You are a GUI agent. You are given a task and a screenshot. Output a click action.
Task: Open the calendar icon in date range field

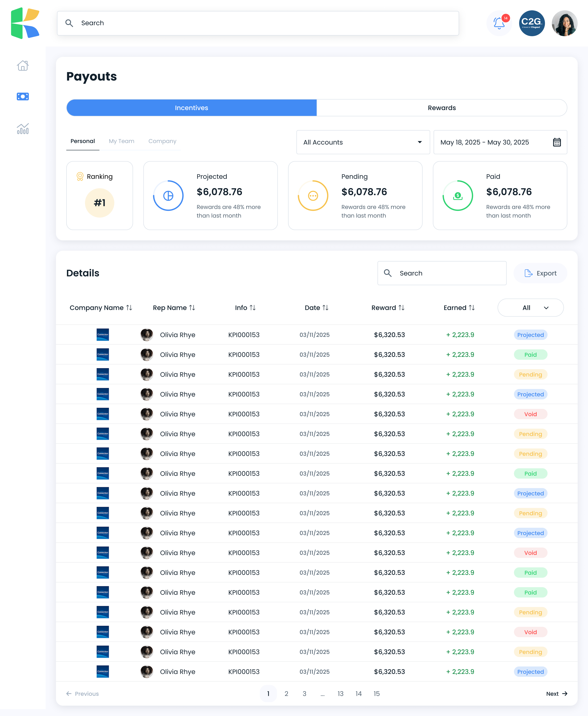[557, 142]
